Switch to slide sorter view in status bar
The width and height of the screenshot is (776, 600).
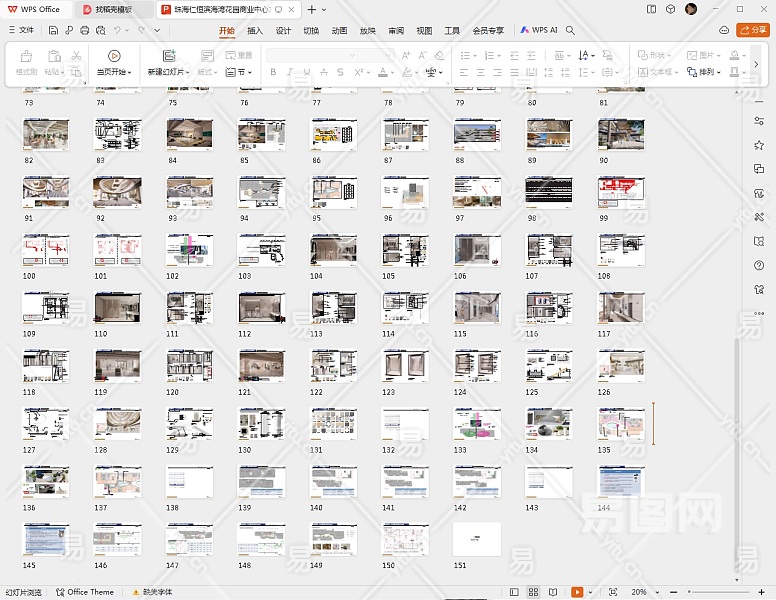(x=534, y=592)
